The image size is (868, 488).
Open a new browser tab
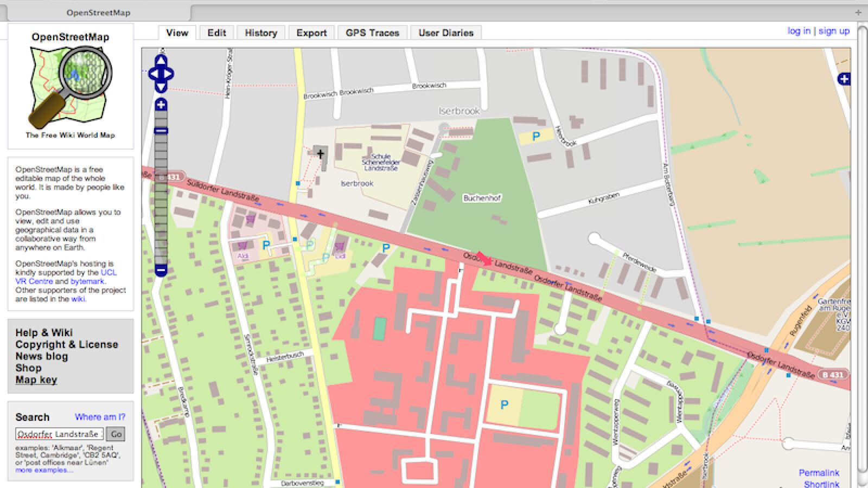point(858,12)
